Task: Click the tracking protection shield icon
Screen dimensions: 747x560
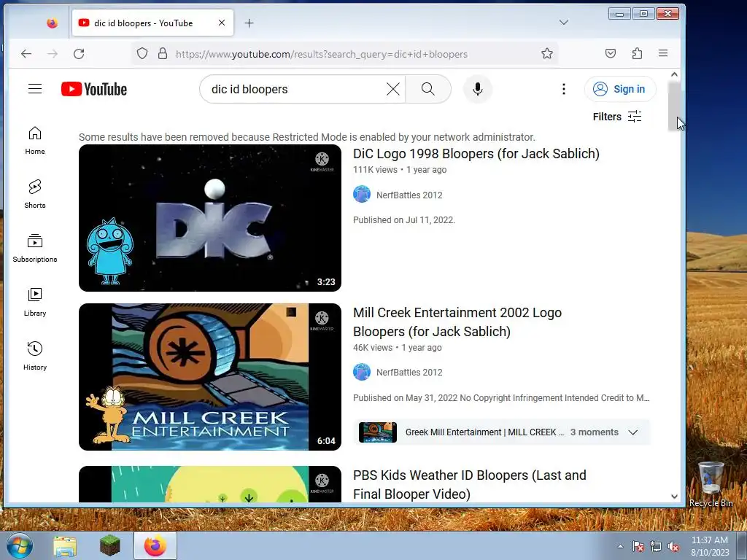Action: click(x=142, y=53)
